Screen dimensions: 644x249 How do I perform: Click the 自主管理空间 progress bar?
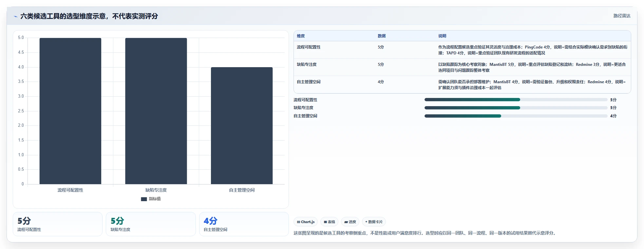click(x=516, y=116)
